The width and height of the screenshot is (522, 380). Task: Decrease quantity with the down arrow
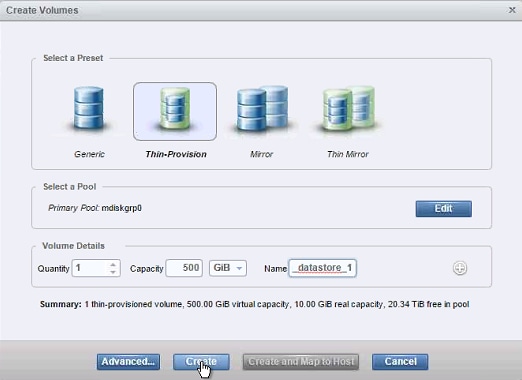pyautogui.click(x=113, y=272)
